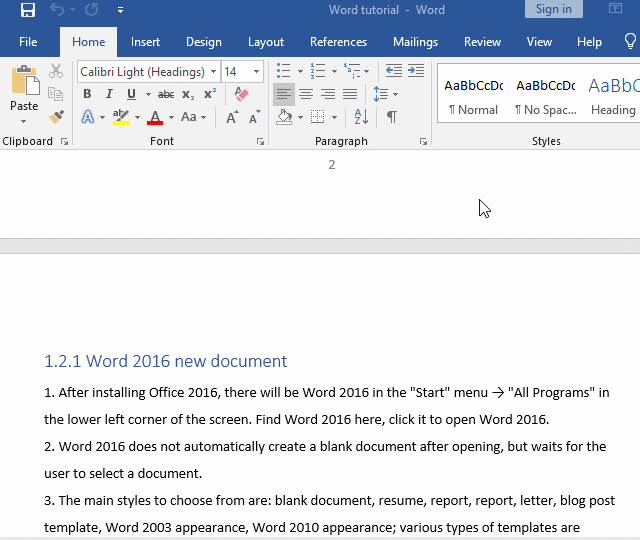The width and height of the screenshot is (640, 540).
Task: Click the Sign in button
Action: (x=553, y=9)
